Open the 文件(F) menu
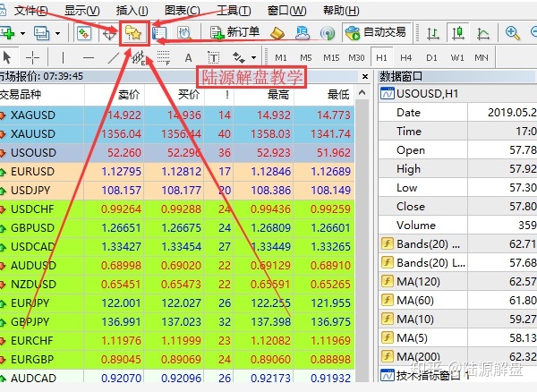Viewport: 537px width, 392px height. click(x=30, y=11)
